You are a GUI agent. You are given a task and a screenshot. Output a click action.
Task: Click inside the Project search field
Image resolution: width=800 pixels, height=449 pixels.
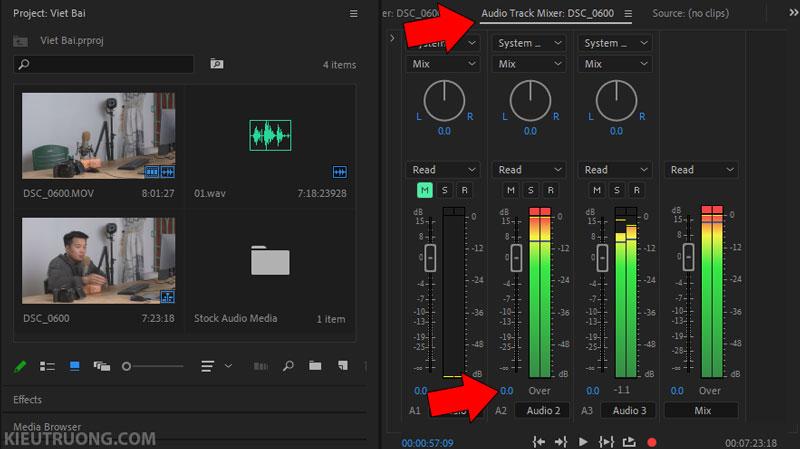[104, 64]
